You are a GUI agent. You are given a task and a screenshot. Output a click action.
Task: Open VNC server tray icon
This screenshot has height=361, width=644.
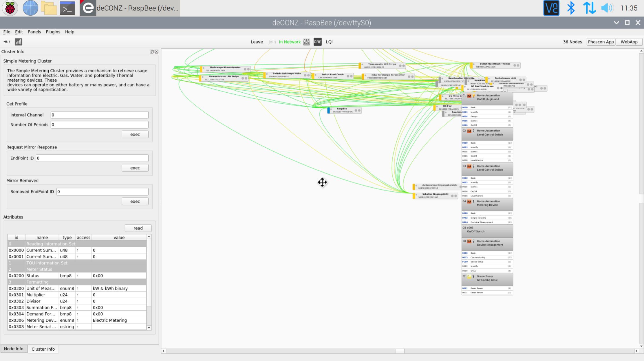pyautogui.click(x=551, y=8)
